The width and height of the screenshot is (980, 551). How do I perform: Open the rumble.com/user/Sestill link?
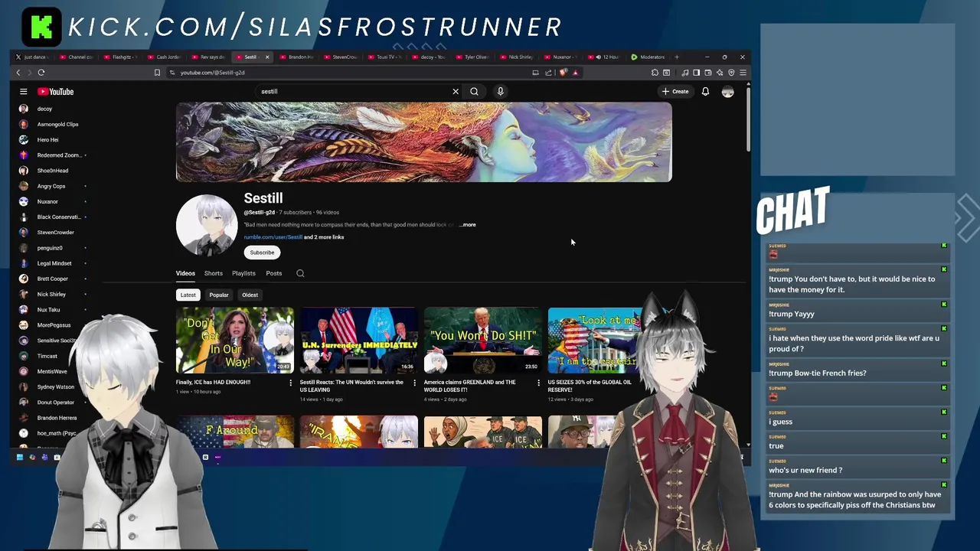(273, 237)
